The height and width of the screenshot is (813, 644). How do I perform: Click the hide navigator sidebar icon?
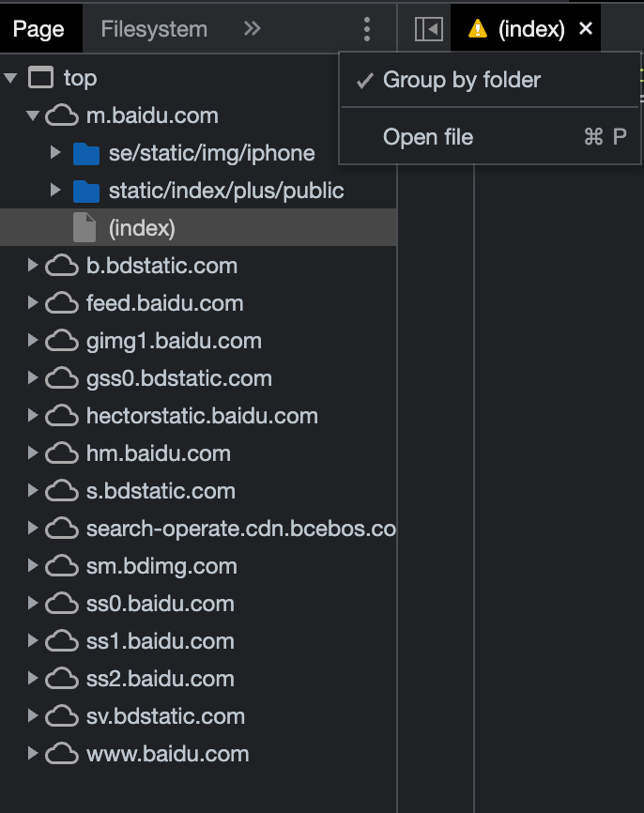(x=429, y=29)
